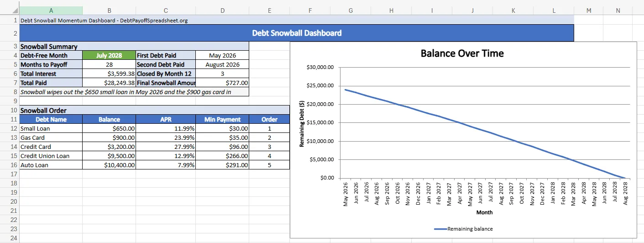Image resolution: width=644 pixels, height=243 pixels.
Task: Select column N header
Action: tap(618, 11)
